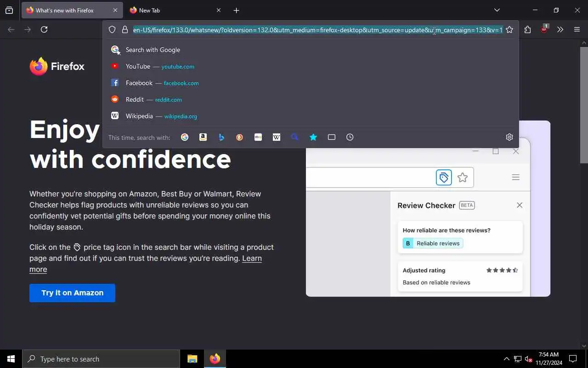Switch to the New Tab tab
Screen dimensions: 588x368
[176, 10]
